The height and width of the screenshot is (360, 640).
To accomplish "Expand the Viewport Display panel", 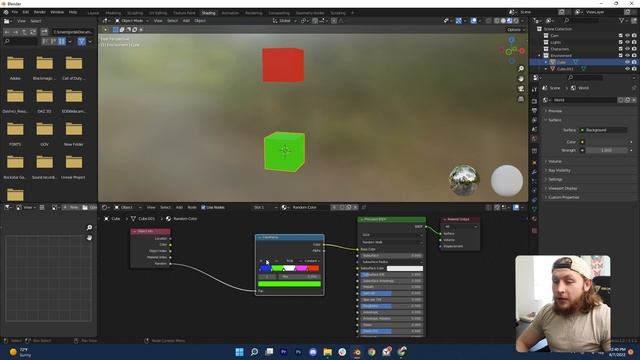I will [x=562, y=189].
